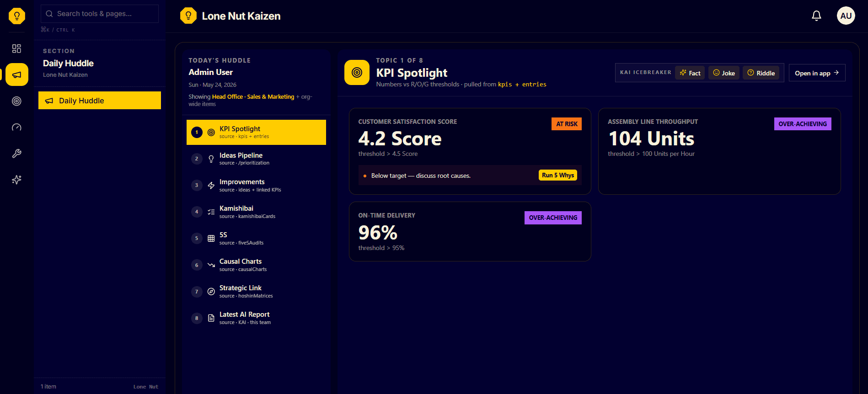Select Strategic Link huddle topic

coord(256,291)
